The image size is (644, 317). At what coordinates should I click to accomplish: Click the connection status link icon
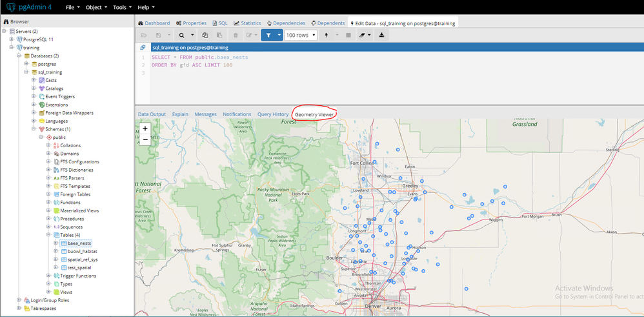142,47
